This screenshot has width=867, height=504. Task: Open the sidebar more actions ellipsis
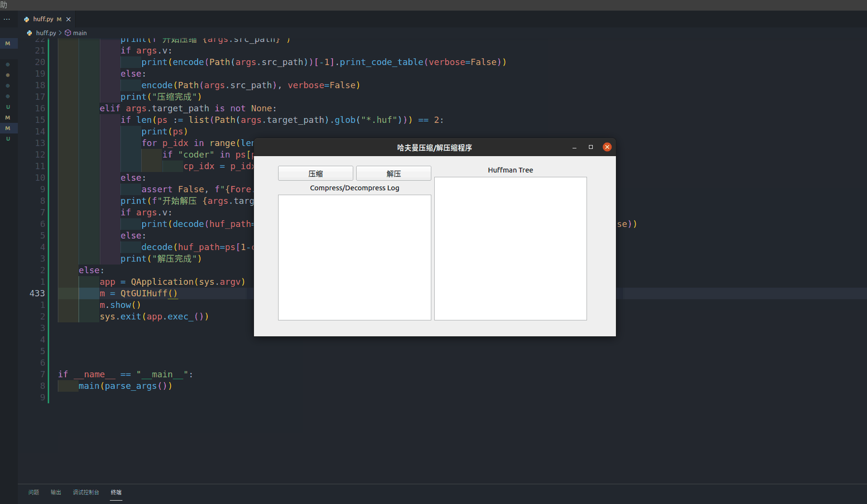[7, 19]
